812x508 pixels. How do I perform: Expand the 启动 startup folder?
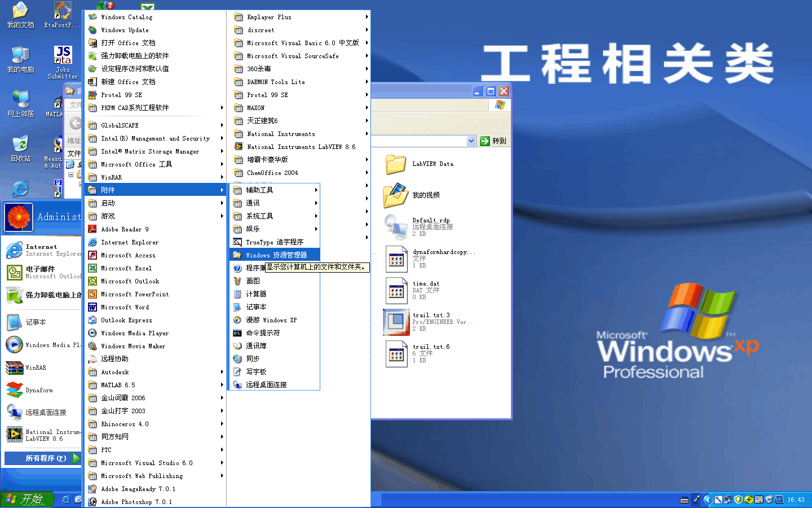click(x=156, y=203)
